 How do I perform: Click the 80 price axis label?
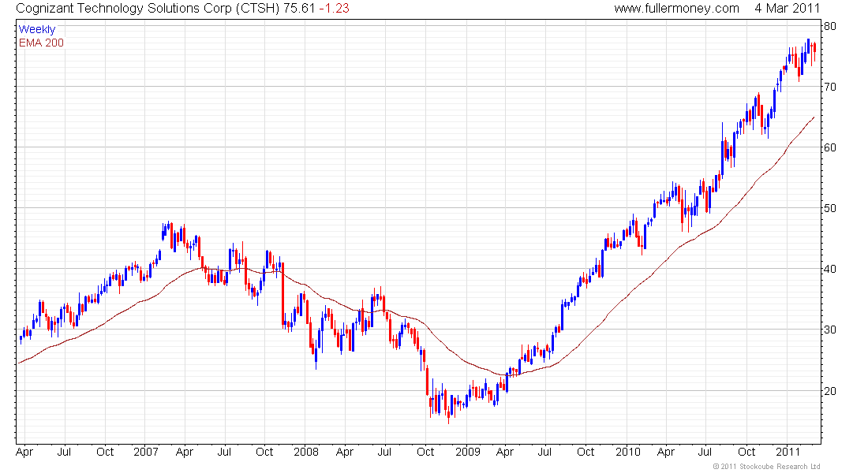click(830, 26)
